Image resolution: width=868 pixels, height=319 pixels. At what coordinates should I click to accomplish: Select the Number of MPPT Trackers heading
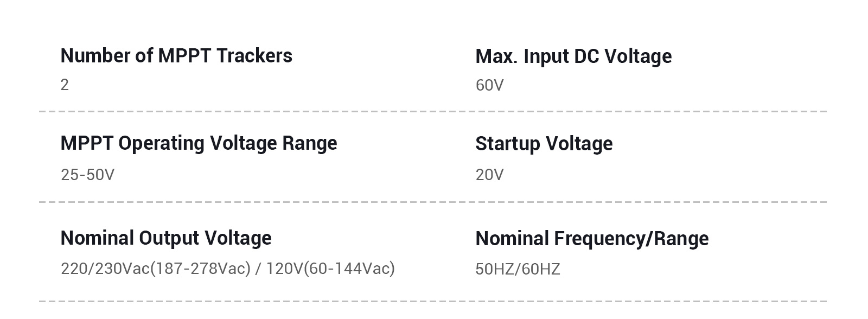176,56
